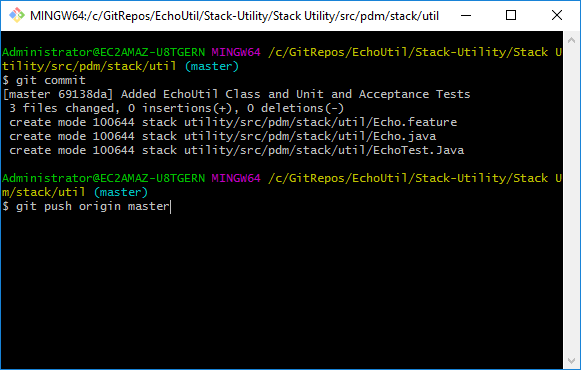
Task: Click the EchoTest.Java file line
Action: click(x=236, y=150)
